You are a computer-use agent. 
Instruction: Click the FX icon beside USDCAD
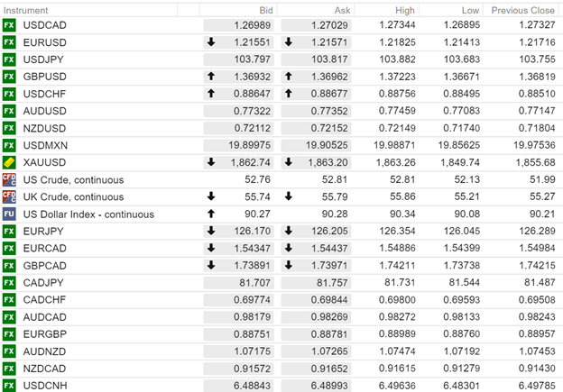pos(9,25)
